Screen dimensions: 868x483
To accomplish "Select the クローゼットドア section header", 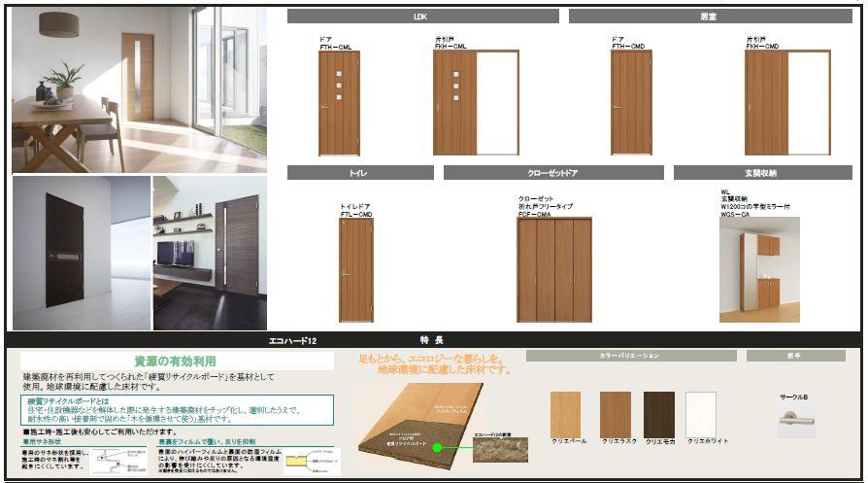I will pyautogui.click(x=553, y=173).
